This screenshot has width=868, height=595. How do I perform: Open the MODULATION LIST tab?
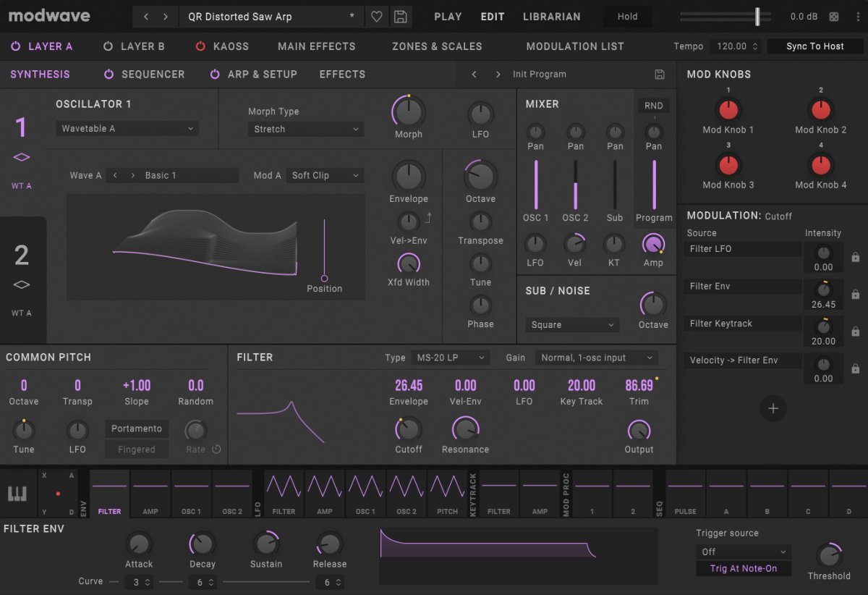575,46
